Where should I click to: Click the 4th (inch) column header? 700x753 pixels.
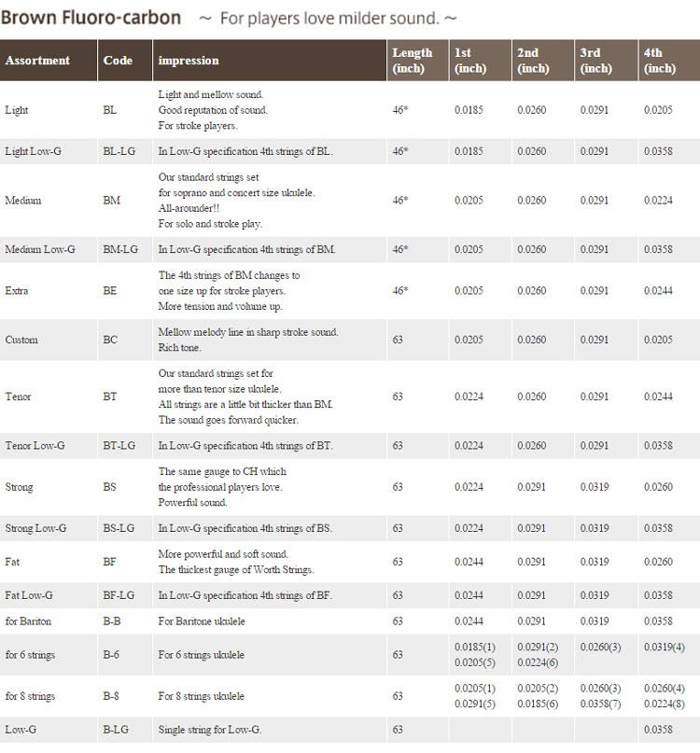660,61
